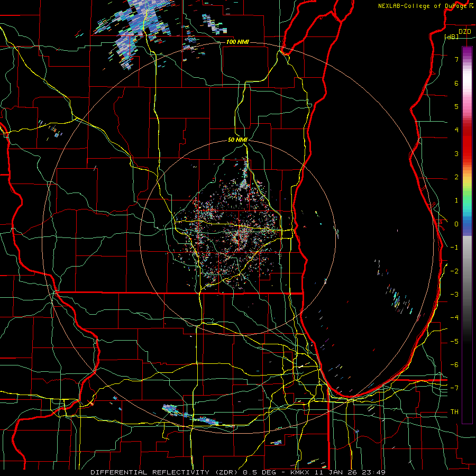Screen dimensions: 476x476
Task: Click the positive '7' scale value
Action: point(456,59)
